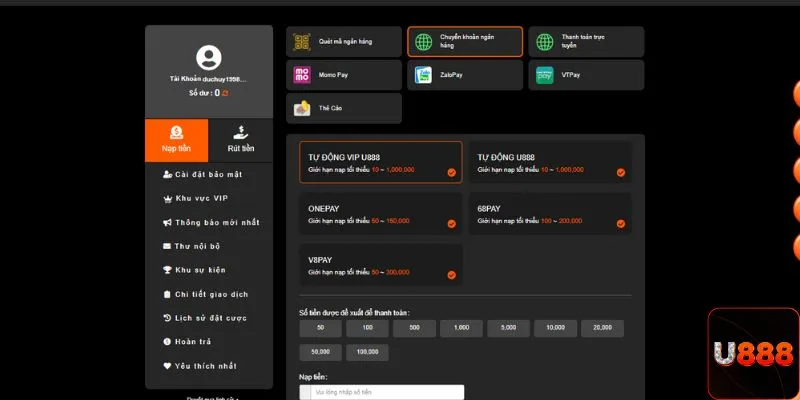
Task: Click the trophy icon beside Khu sự kiện
Action: (167, 270)
